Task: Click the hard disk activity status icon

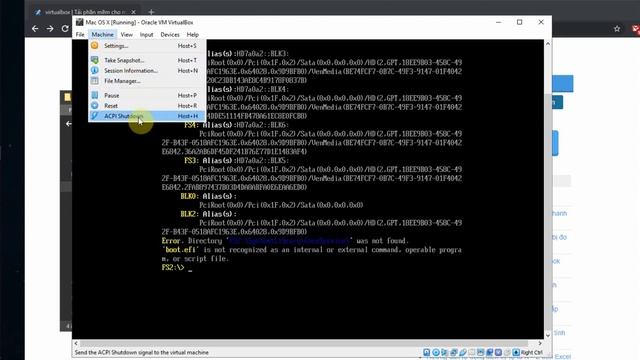Action: click(x=427, y=352)
